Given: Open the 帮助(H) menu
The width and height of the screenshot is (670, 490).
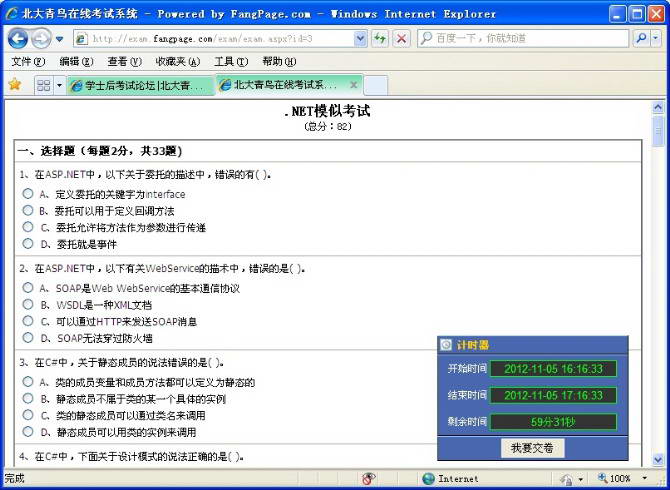Looking at the screenshot, I should coord(279,62).
